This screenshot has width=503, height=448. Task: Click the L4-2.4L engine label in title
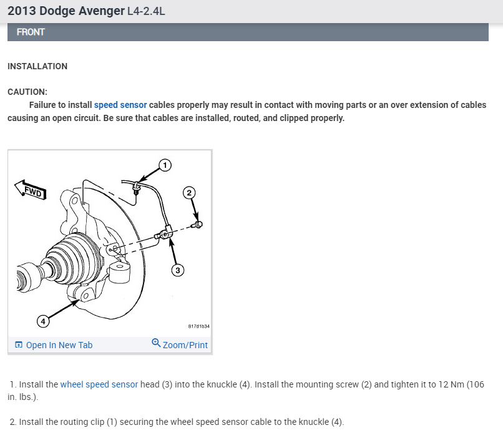click(x=146, y=11)
